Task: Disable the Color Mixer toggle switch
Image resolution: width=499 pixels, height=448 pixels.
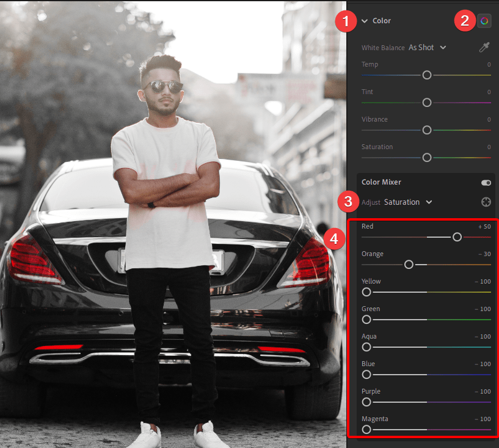Action: pos(486,182)
